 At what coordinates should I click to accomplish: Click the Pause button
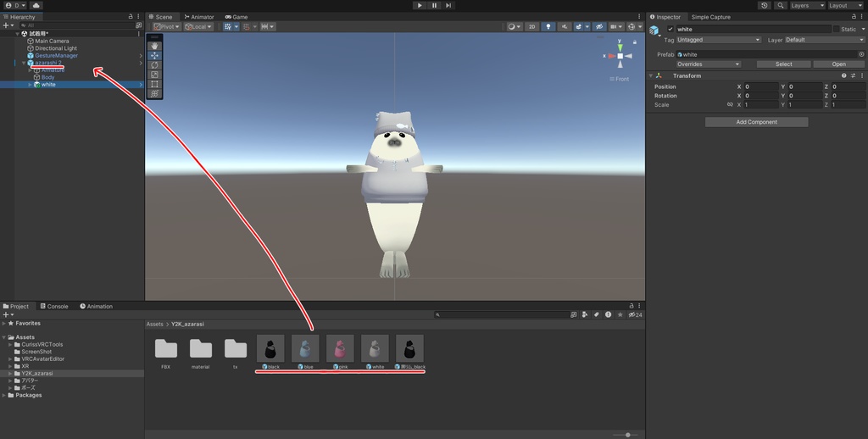tap(434, 5)
